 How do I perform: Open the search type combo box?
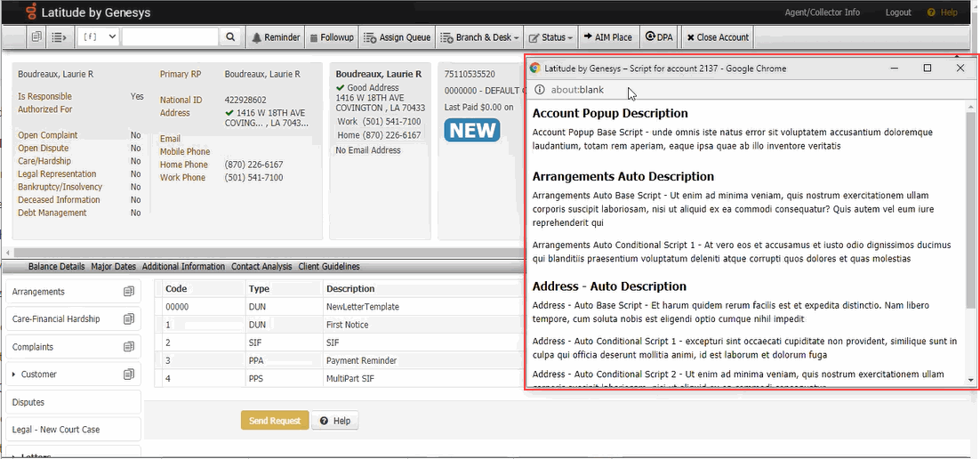point(99,37)
